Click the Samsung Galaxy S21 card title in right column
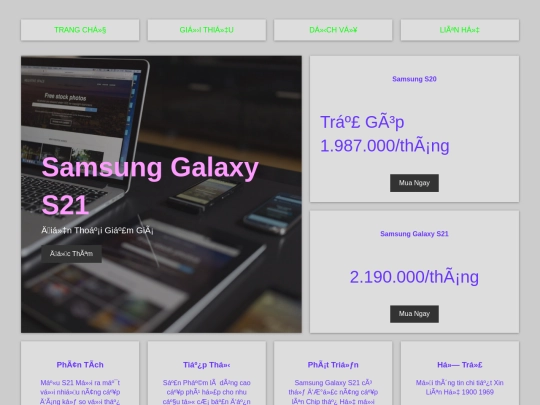 tap(414, 234)
